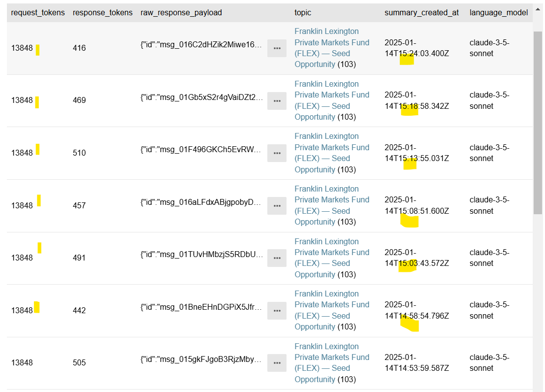Open payload ellipsis button for msg_015gkFJgoB3RjzMby row

[x=277, y=363]
